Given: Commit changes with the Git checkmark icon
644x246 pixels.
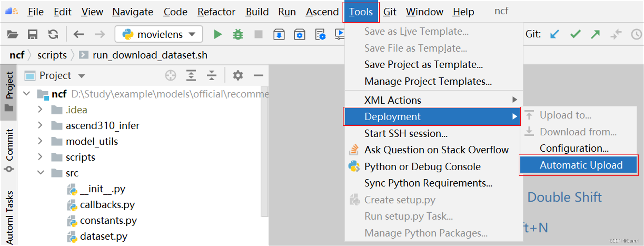Looking at the screenshot, I should tap(575, 34).
